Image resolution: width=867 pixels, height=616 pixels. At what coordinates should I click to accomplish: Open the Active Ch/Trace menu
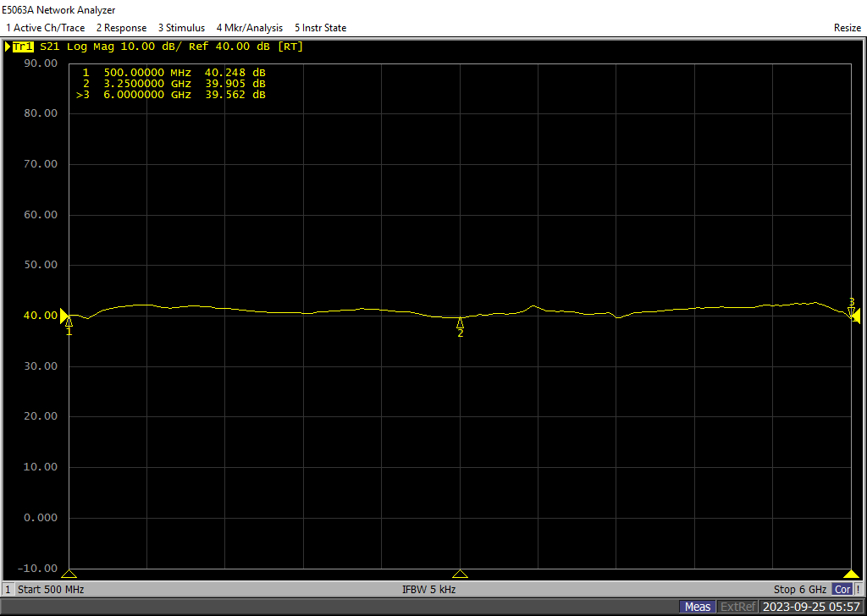click(x=45, y=28)
